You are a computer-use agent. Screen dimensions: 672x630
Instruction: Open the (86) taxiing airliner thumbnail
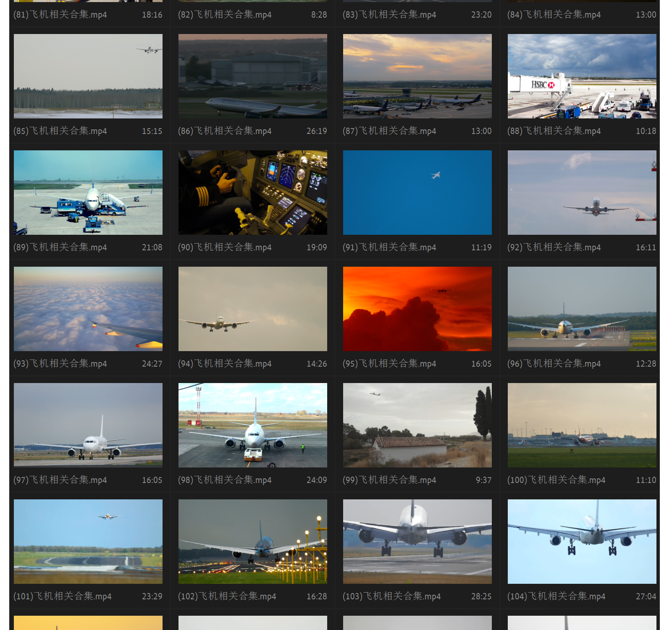tap(253, 76)
